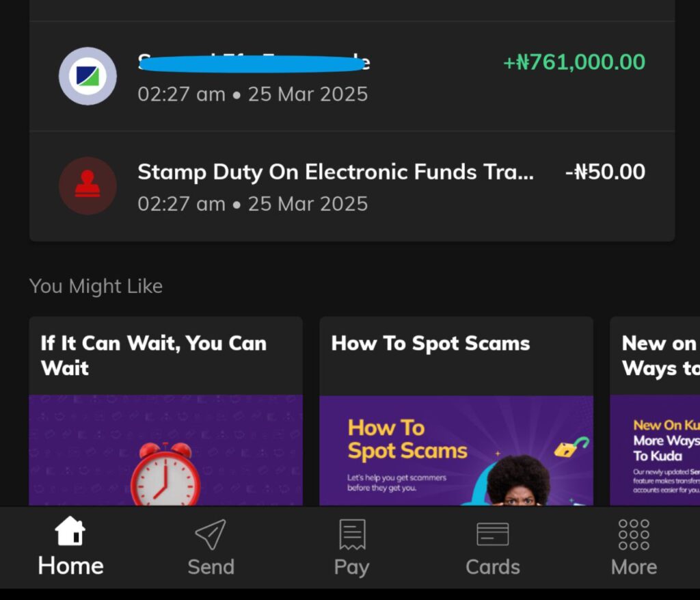Open Send via paper plane icon
This screenshot has width=700, height=600.
pos(211,534)
